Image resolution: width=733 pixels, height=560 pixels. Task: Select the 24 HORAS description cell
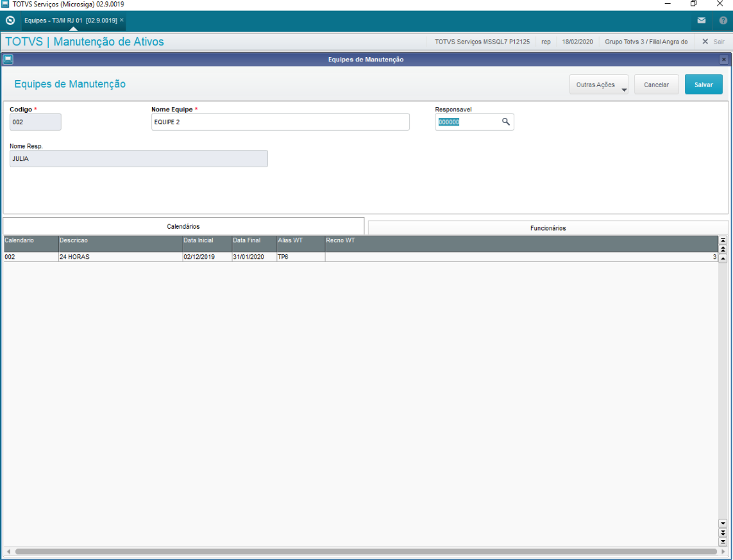[121, 257]
